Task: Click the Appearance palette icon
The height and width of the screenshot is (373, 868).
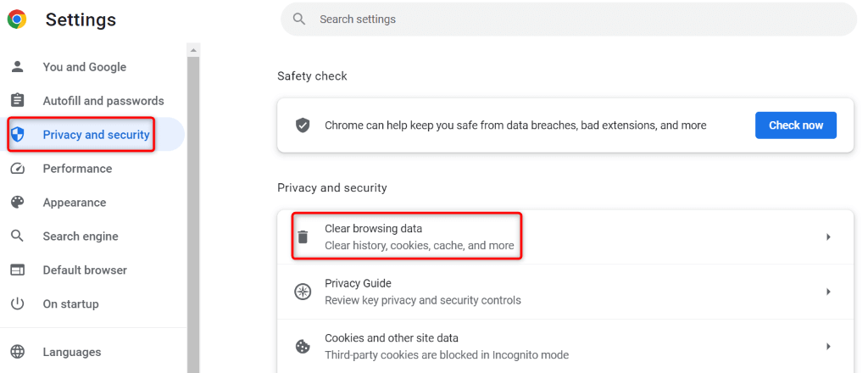Action: coord(17,203)
